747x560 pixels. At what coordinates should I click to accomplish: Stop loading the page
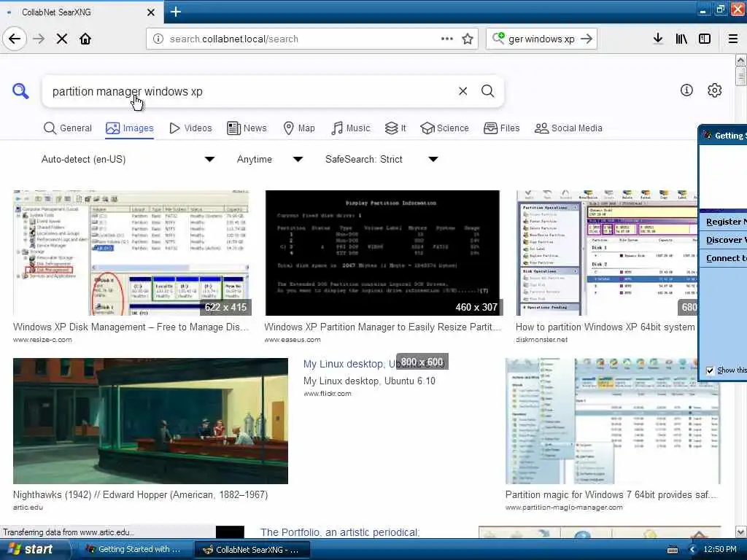tap(62, 39)
